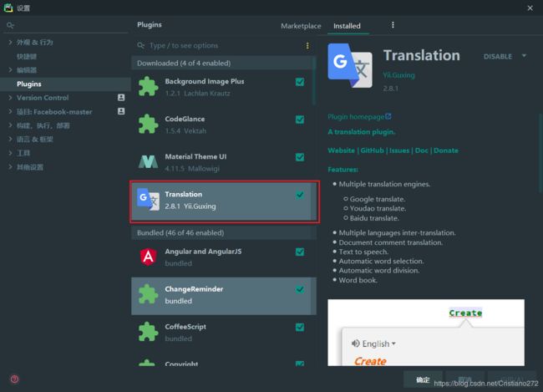Click the help question mark icon
The width and height of the screenshot is (543, 392).
pyautogui.click(x=14, y=379)
